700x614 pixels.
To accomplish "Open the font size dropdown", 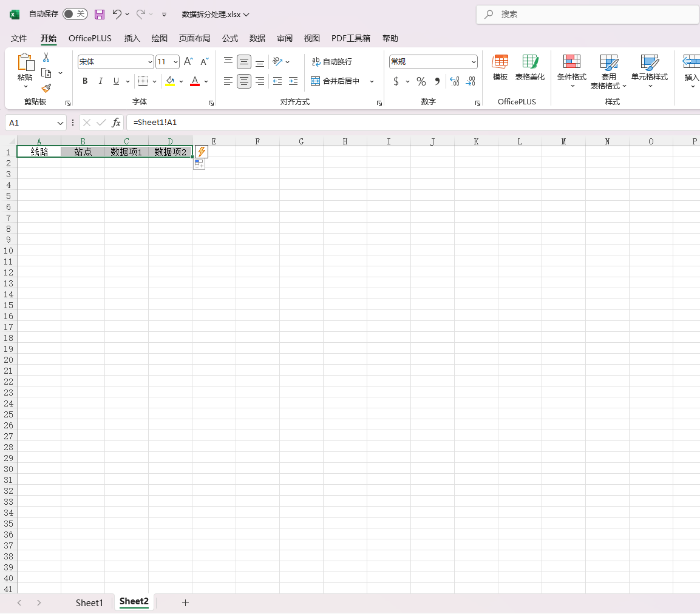I will coord(176,61).
